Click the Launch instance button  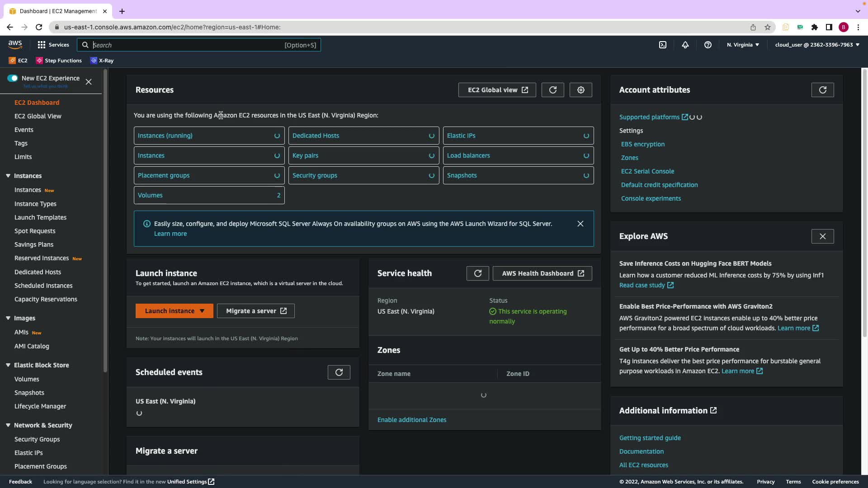click(x=170, y=311)
